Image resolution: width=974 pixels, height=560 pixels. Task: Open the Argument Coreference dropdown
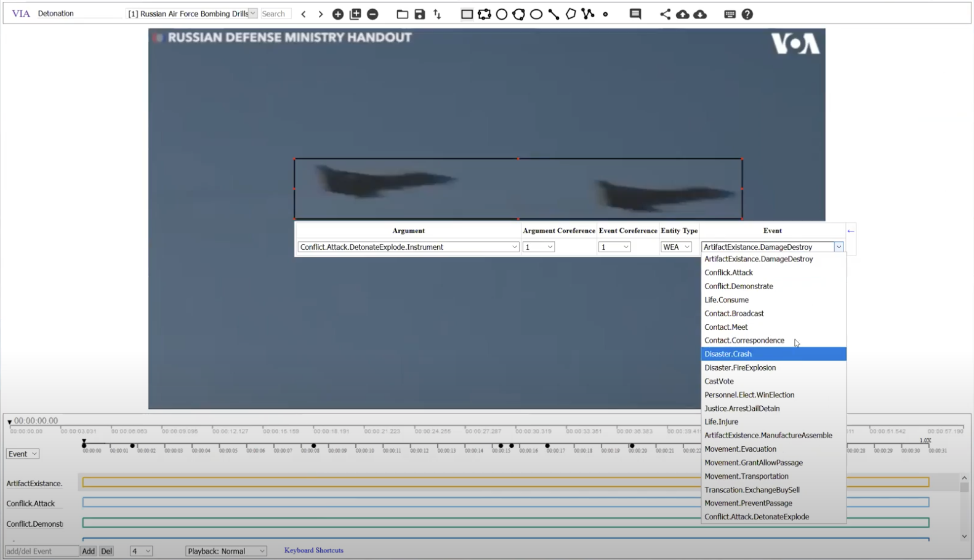tap(539, 247)
